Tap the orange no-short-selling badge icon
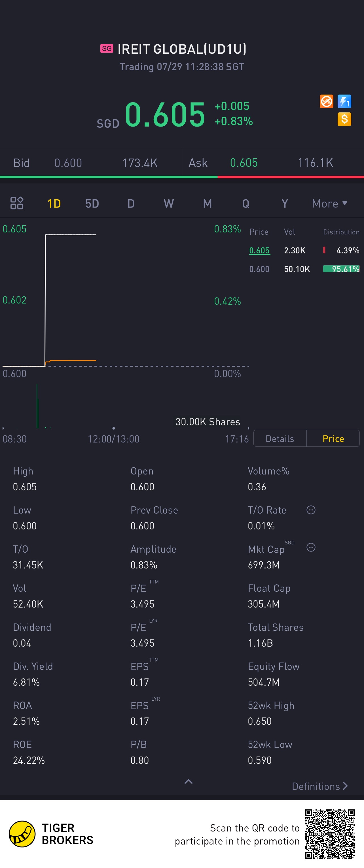 [326, 101]
